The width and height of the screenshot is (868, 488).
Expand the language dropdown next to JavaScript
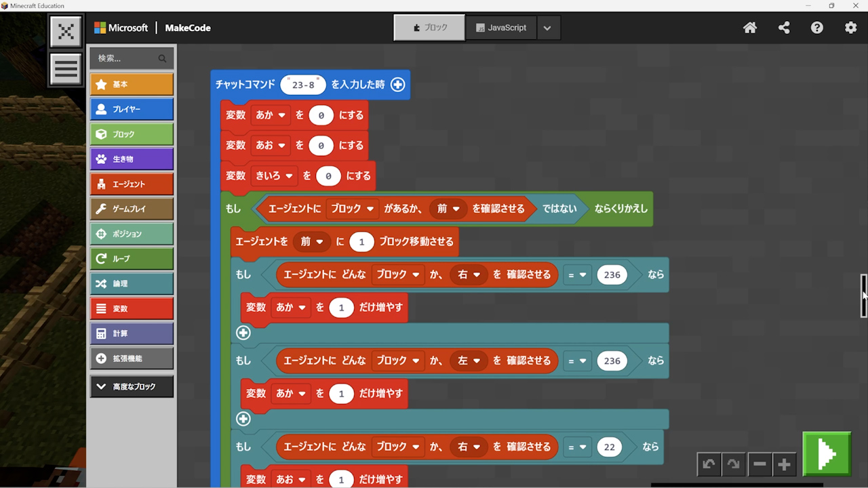[547, 28]
